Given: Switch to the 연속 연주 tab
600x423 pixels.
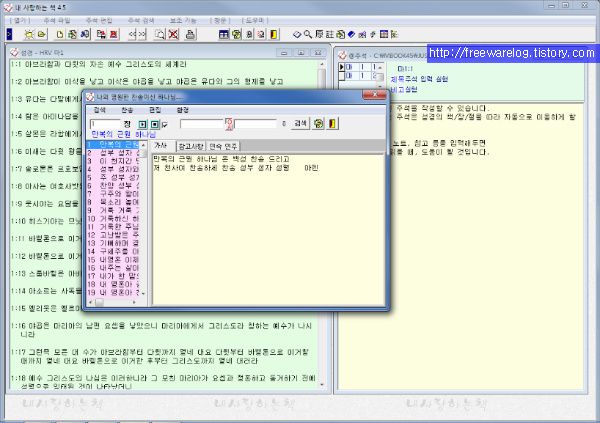Looking at the screenshot, I should pyautogui.click(x=223, y=146).
